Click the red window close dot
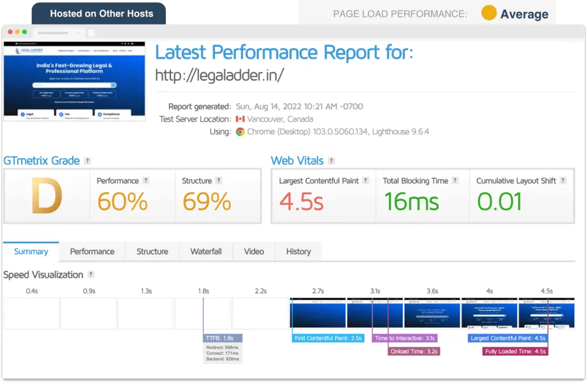This screenshot has width=588, height=383. tap(10, 32)
